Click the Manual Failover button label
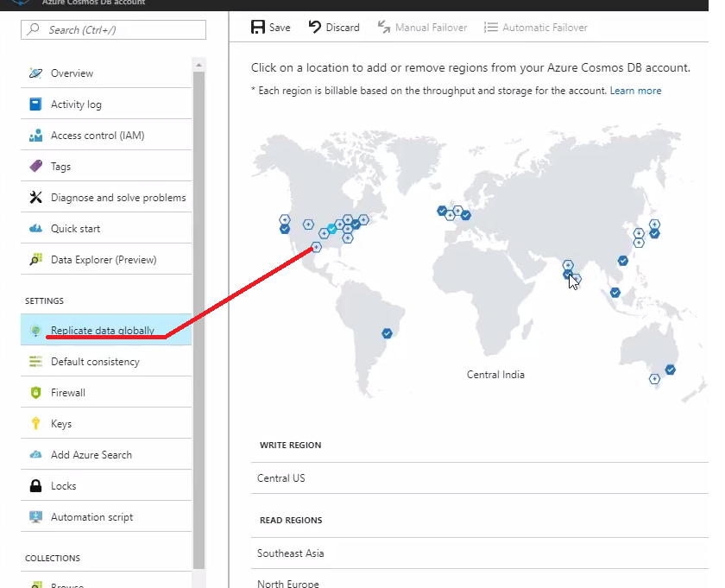 (x=431, y=28)
